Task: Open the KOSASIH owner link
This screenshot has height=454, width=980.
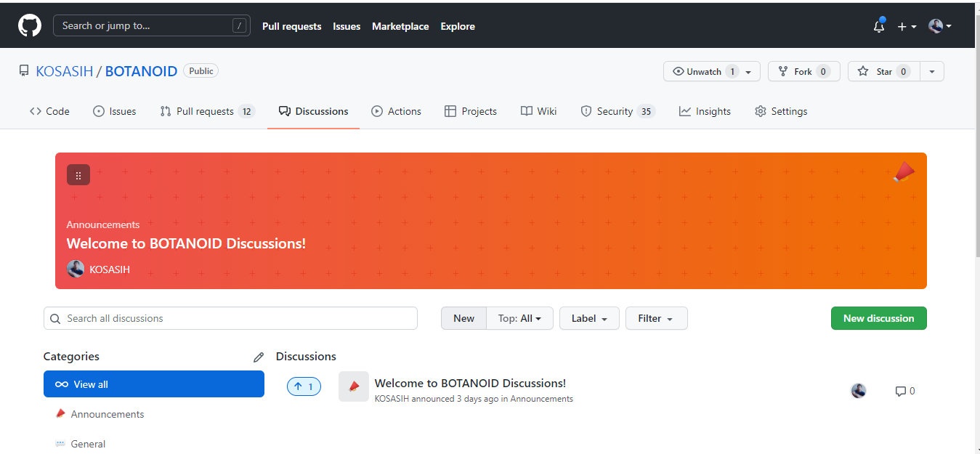Action: [65, 71]
